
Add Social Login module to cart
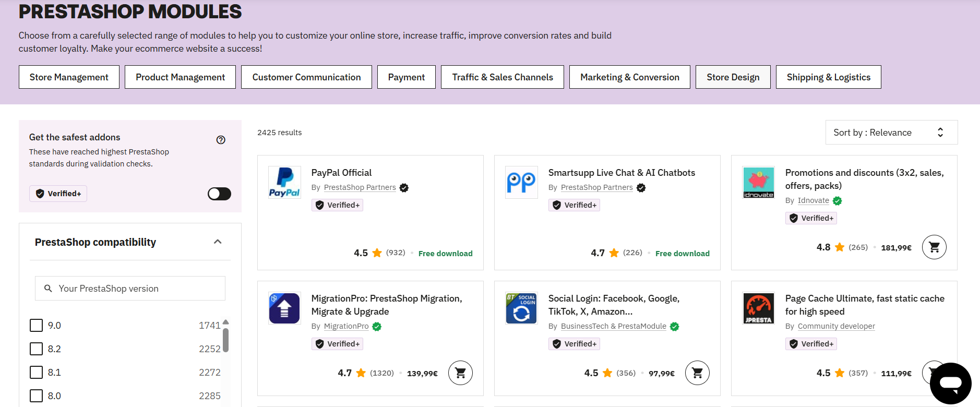(x=697, y=373)
